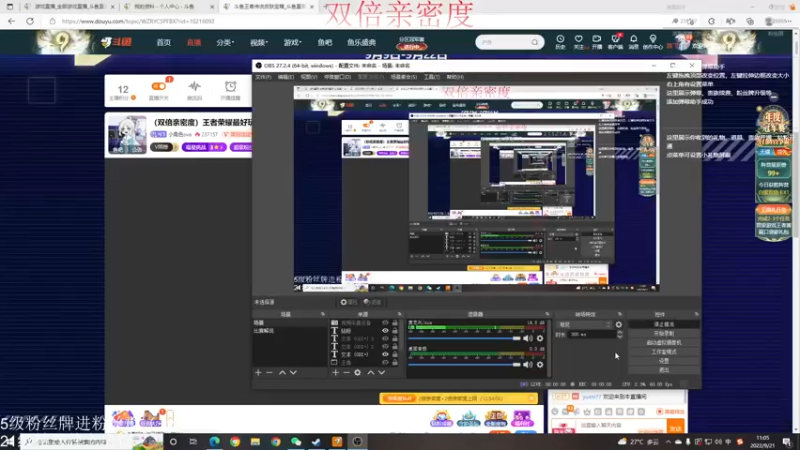Open transition type dropdown in scene transitions
Image resolution: width=800 pixels, height=450 pixels.
point(585,324)
